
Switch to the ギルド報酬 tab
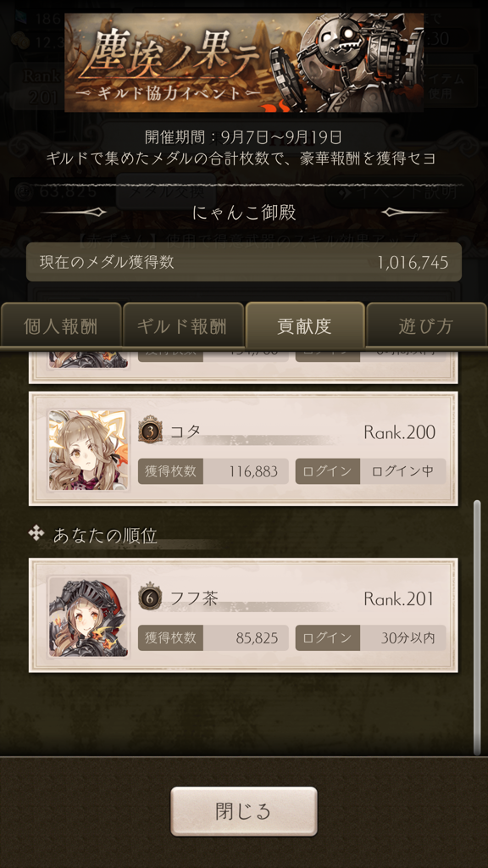[x=183, y=326]
